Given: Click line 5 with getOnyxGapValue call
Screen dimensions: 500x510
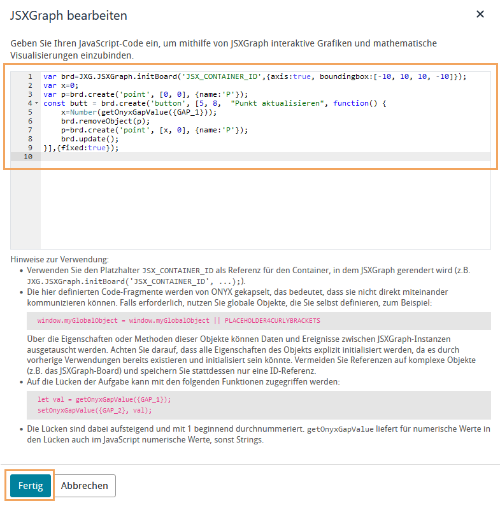Looking at the screenshot, I should (x=139, y=112).
